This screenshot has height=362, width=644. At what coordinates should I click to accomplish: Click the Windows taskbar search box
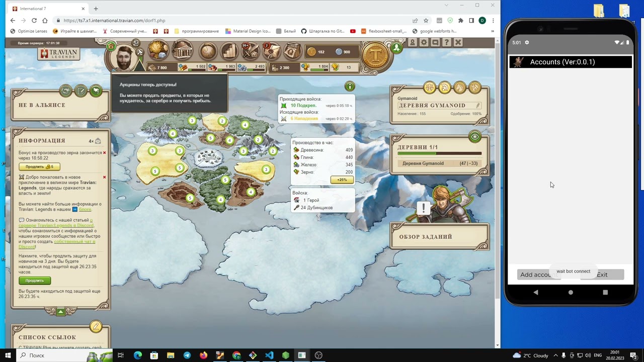pyautogui.click(x=65, y=355)
